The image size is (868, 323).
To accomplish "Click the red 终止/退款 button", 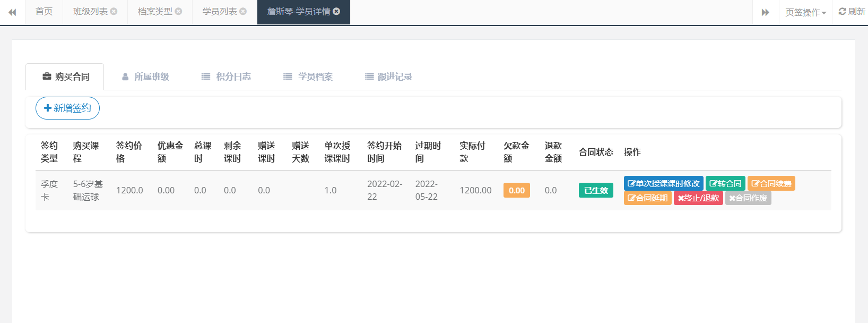I will [698, 198].
